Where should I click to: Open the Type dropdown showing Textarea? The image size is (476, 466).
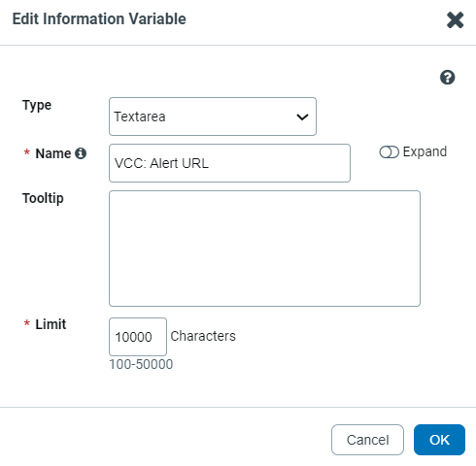(213, 116)
